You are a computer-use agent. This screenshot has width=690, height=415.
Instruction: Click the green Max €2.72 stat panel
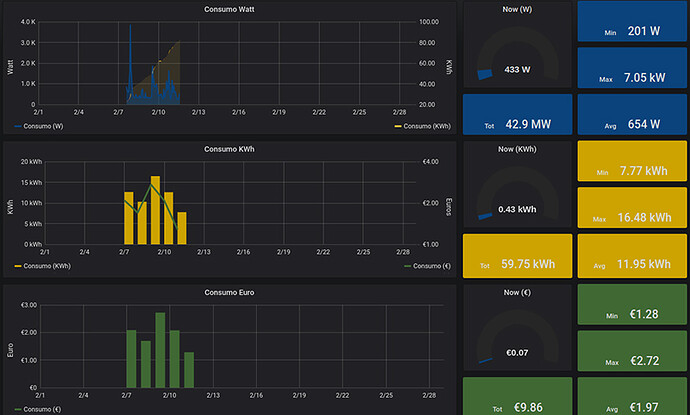click(632, 352)
